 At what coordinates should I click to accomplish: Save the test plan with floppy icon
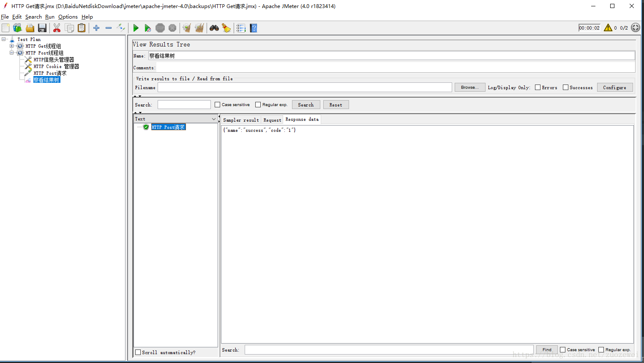(x=42, y=28)
